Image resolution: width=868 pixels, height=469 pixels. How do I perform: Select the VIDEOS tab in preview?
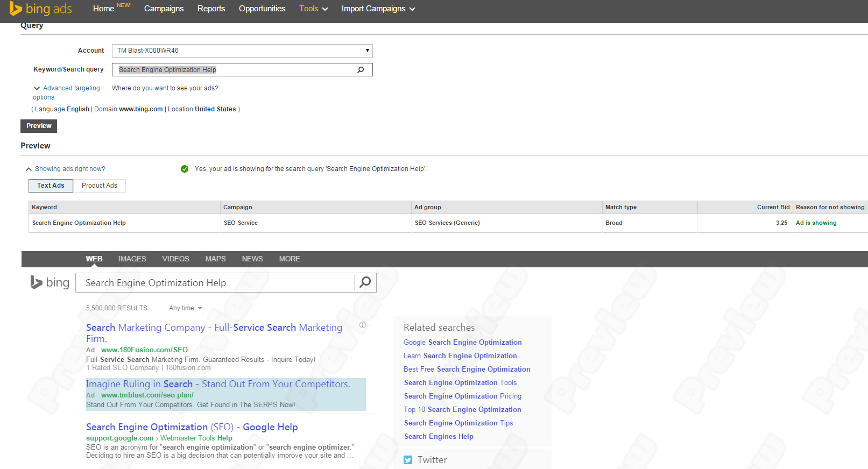click(175, 259)
